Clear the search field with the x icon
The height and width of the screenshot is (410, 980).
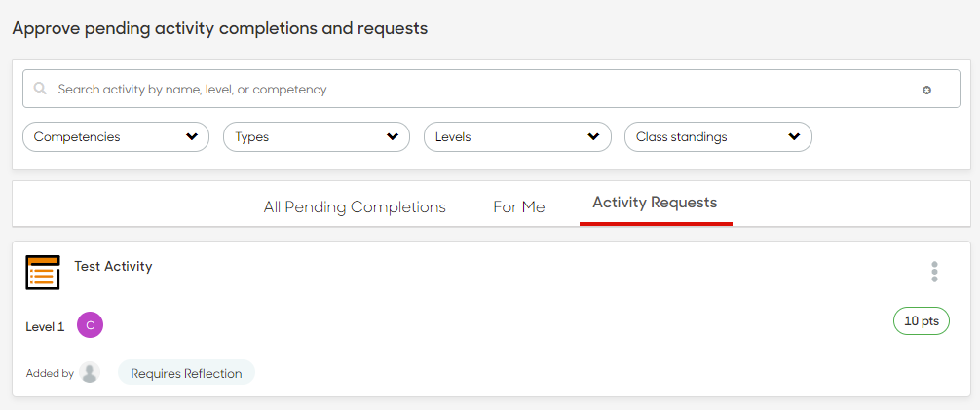(926, 90)
